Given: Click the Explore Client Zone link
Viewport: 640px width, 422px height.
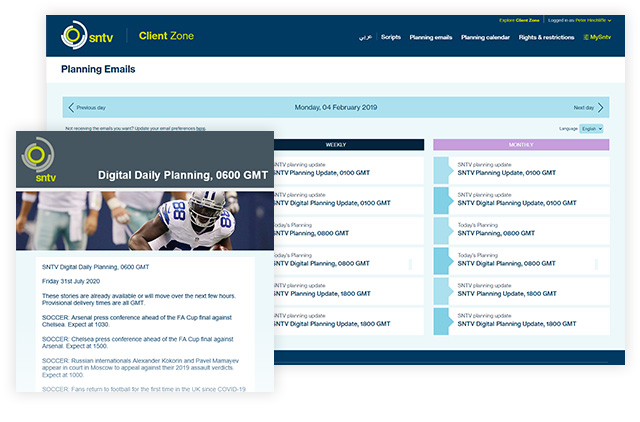Looking at the screenshot, I should [519, 20].
